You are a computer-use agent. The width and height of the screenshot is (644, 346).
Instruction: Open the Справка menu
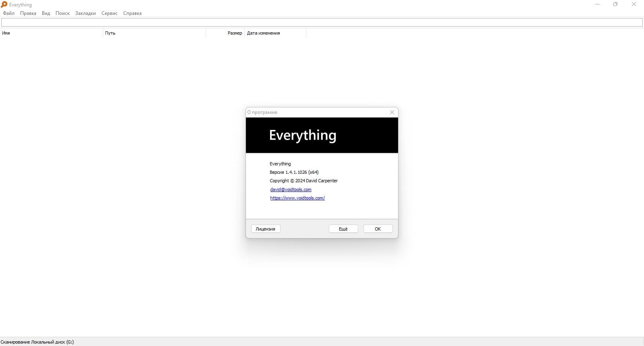(x=132, y=13)
